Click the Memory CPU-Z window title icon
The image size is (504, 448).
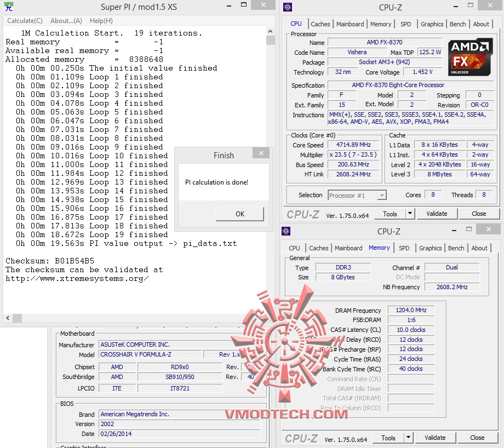click(x=286, y=231)
